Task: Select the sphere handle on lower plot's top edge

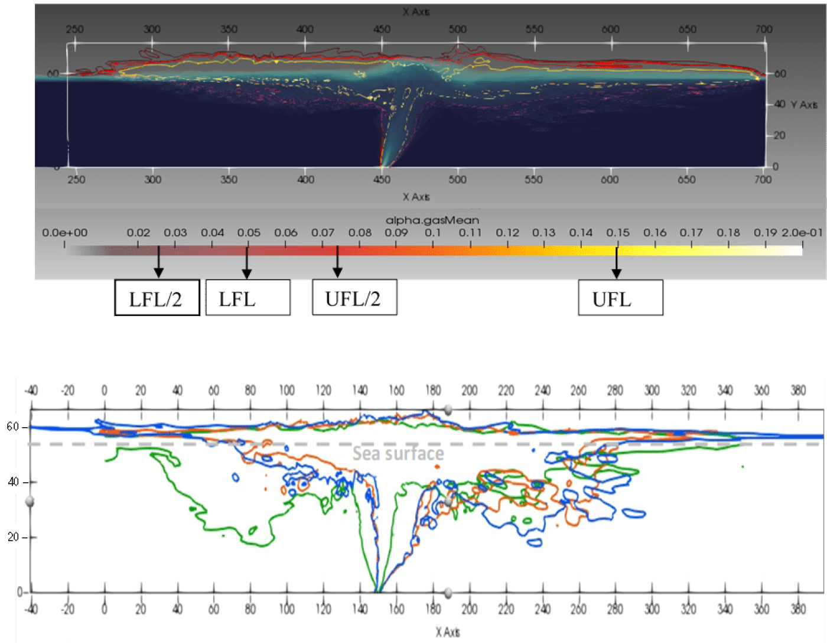Action: [448, 409]
